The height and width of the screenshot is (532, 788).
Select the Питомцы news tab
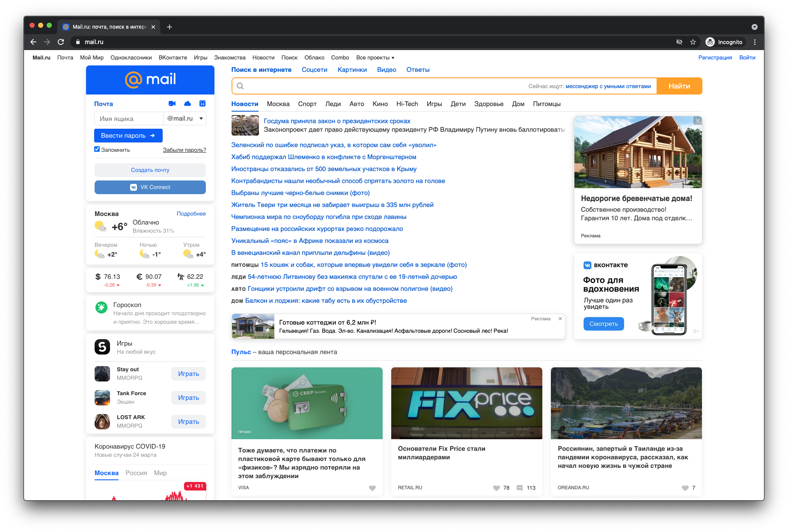click(547, 104)
